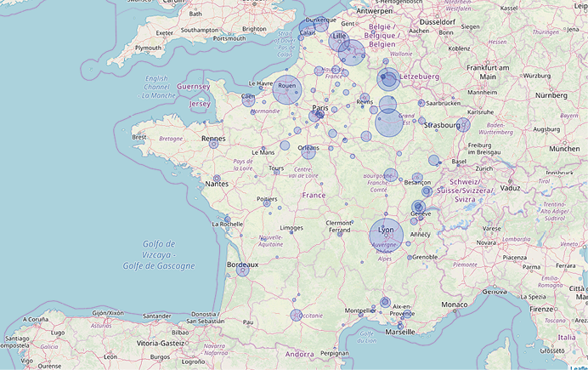Click the circle marker over Orléans
The width and height of the screenshot is (588, 370).
pyautogui.click(x=308, y=152)
